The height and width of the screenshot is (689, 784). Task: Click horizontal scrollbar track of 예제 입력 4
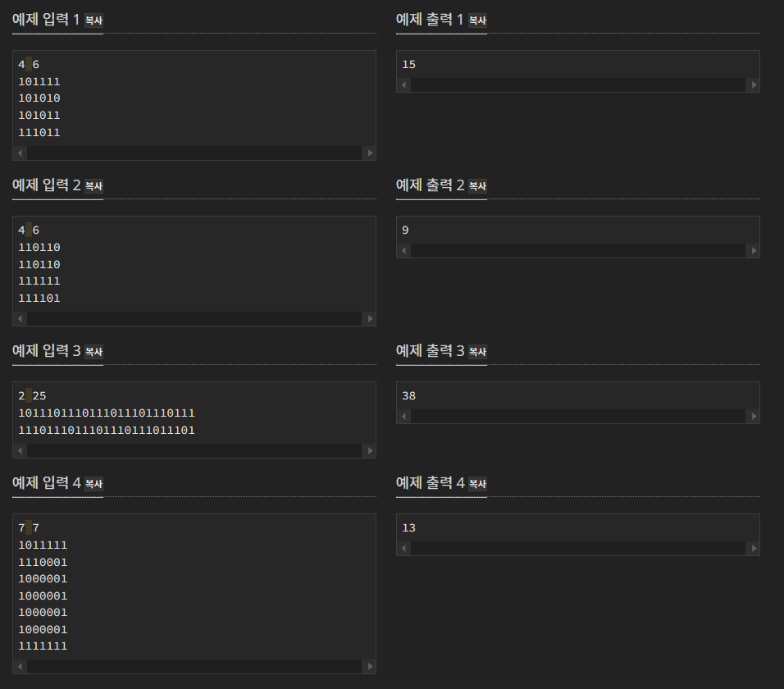[194, 667]
